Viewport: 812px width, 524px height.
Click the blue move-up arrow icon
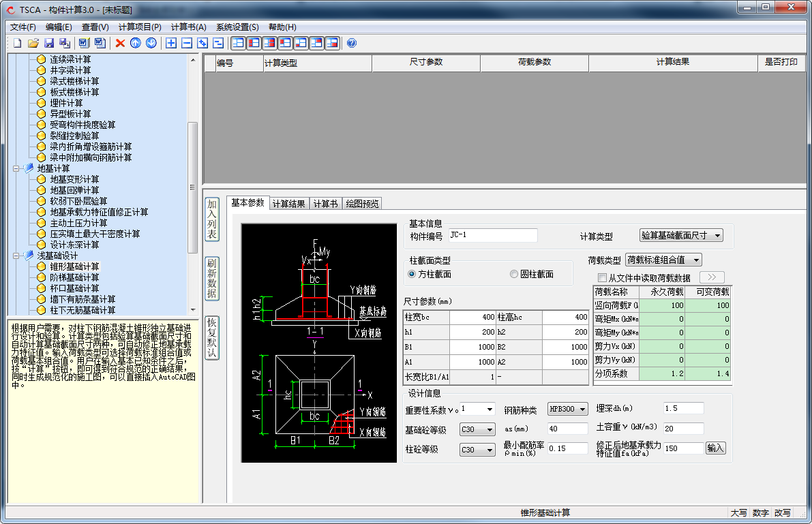(x=136, y=43)
